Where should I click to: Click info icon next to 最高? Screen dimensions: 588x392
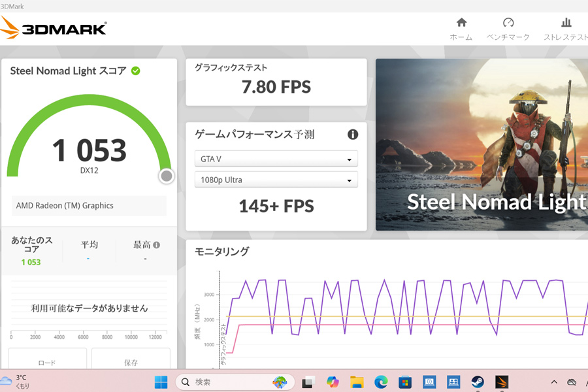[157, 245]
